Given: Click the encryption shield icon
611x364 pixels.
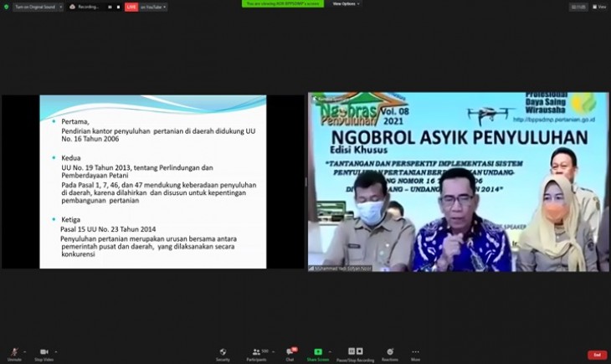Looking at the screenshot, I should [6, 7].
